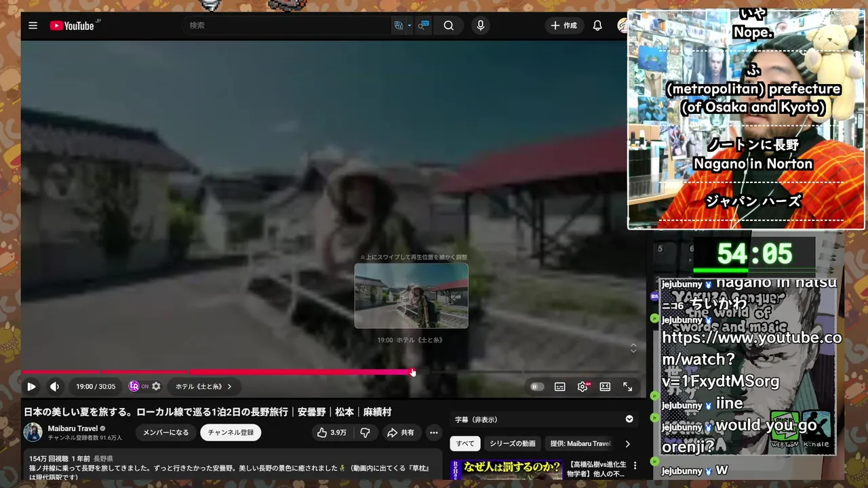This screenshot has height=488, width=868.
Task: Click the 54:05 stream timer
Action: tap(754, 254)
